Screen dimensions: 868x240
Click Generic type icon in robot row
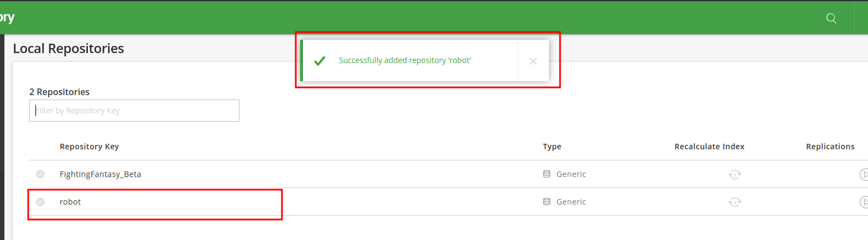coord(547,201)
